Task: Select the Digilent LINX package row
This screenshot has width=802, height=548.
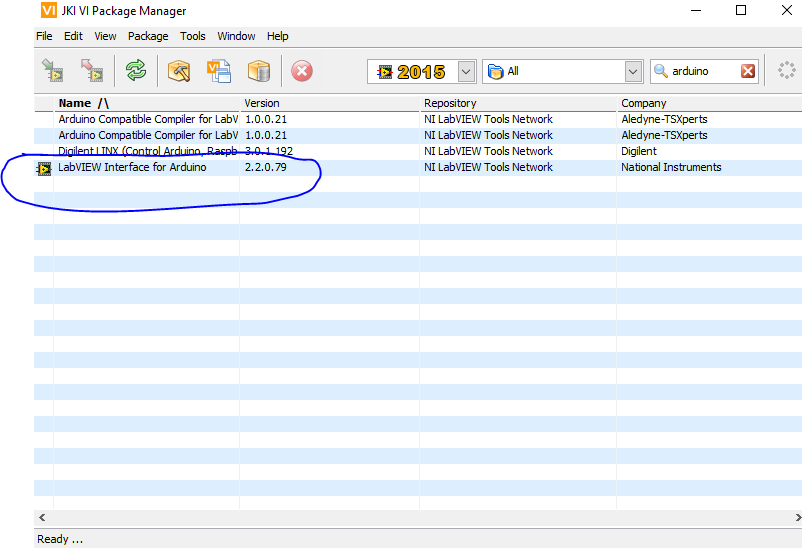Action: [x=418, y=151]
